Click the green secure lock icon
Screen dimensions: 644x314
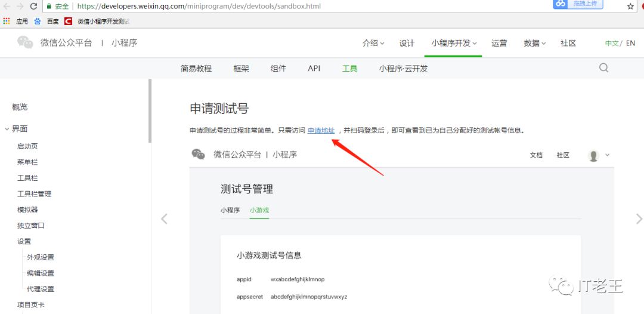49,6
